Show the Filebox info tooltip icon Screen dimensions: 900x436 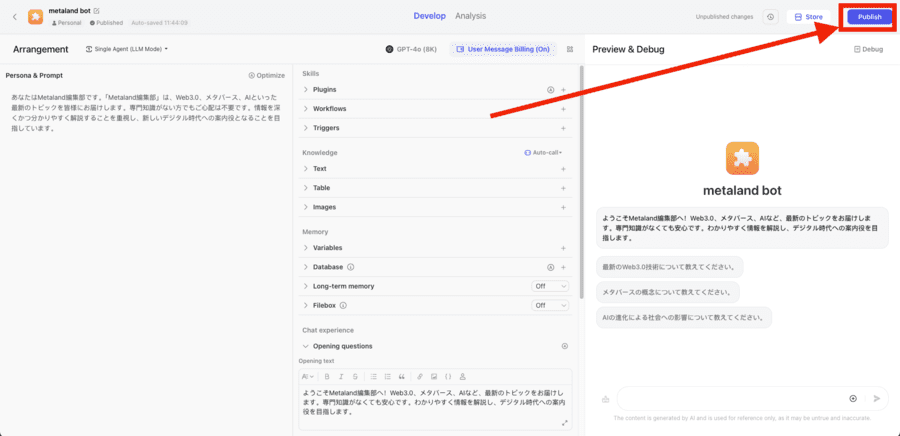[343, 306]
